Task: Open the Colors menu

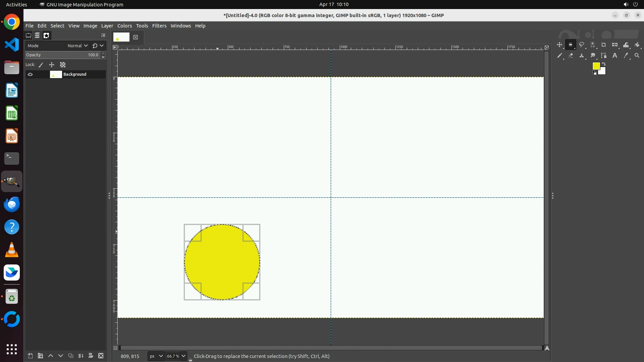Action: click(124, 26)
